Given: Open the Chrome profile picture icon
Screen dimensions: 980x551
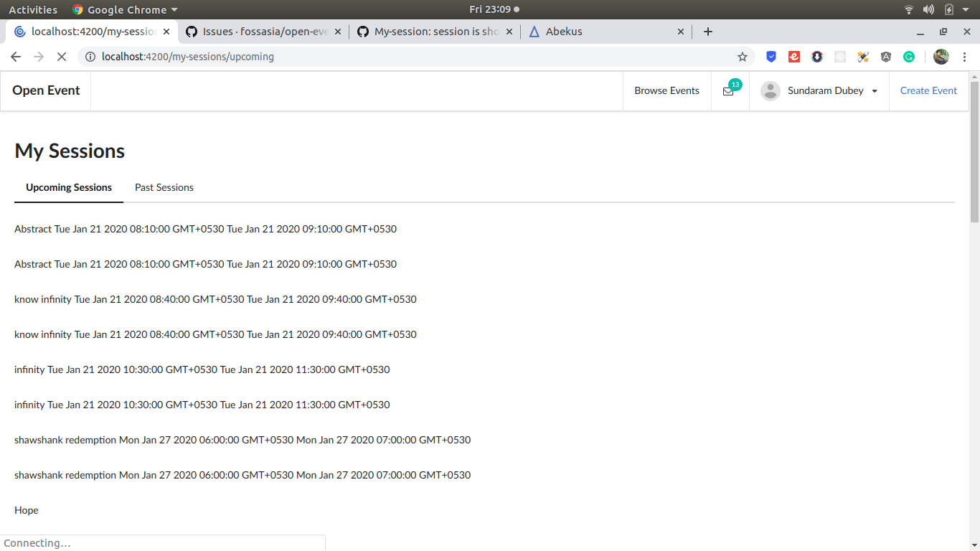Looking at the screenshot, I should click(x=941, y=57).
